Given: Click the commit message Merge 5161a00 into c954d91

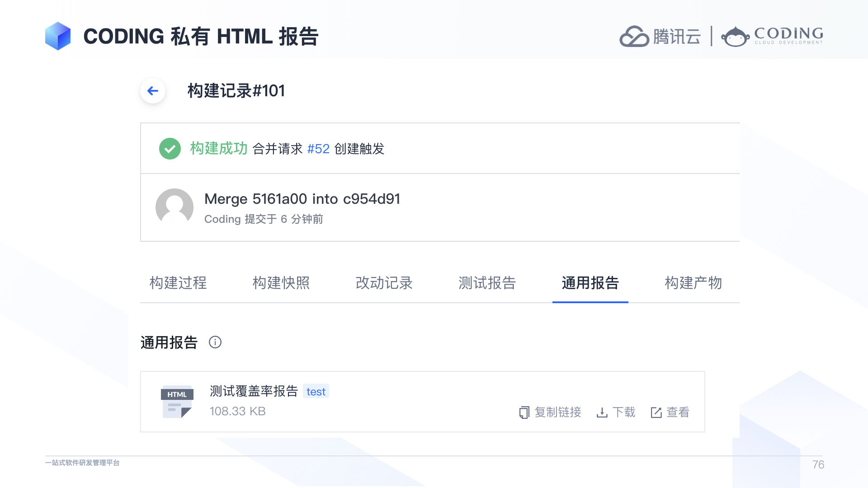Looking at the screenshot, I should tap(302, 199).
